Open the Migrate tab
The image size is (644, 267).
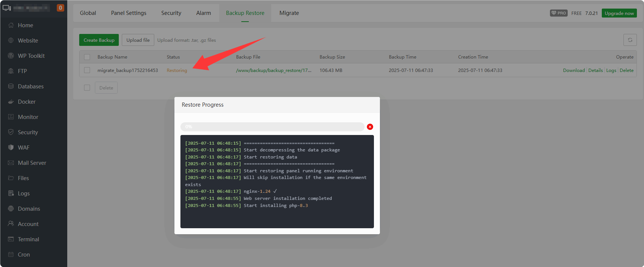tap(289, 13)
